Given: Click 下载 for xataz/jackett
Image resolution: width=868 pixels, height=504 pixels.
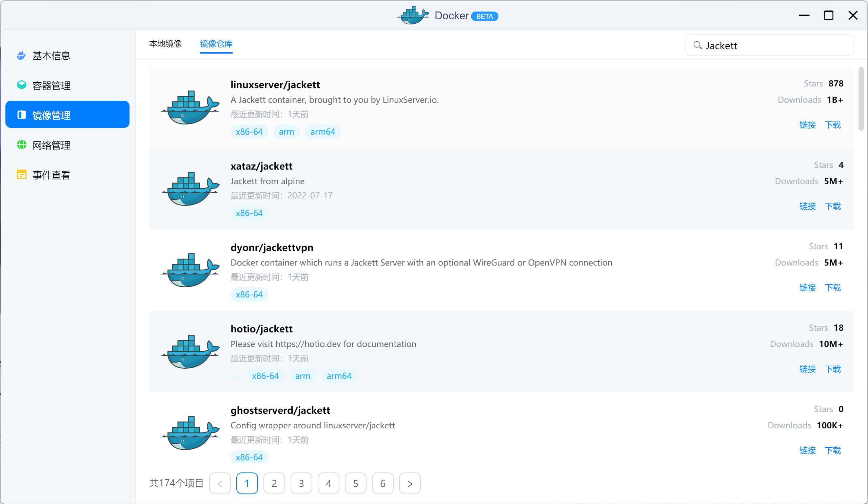Looking at the screenshot, I should click(832, 206).
